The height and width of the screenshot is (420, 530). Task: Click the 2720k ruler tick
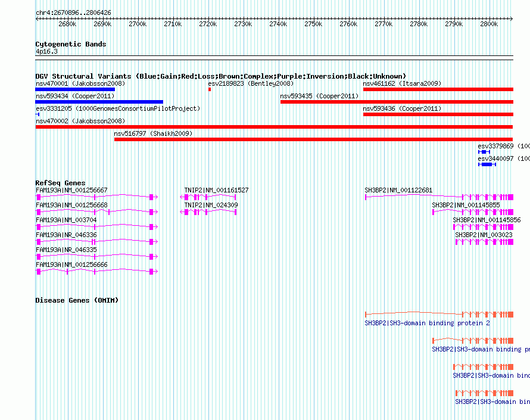208,24
